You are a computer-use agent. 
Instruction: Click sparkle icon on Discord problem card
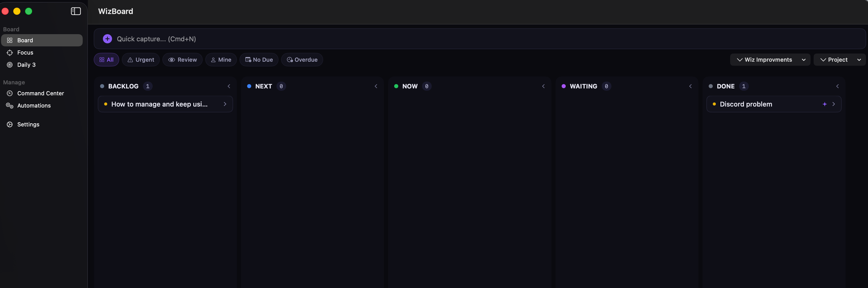(x=824, y=104)
